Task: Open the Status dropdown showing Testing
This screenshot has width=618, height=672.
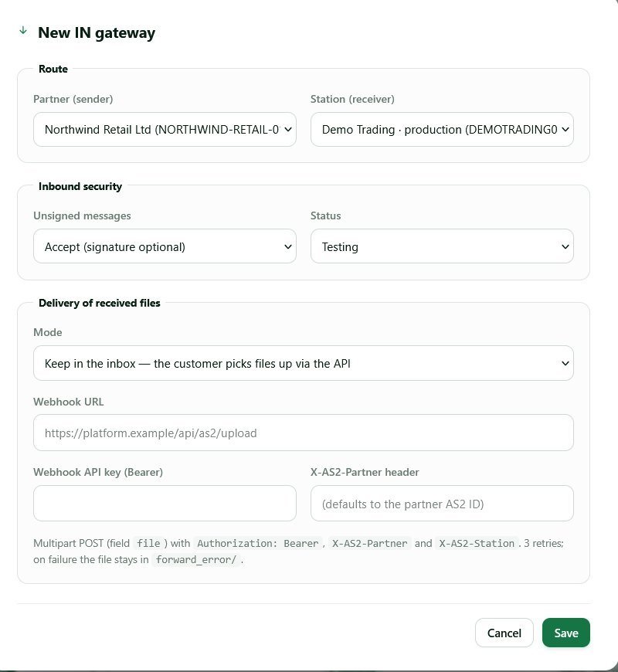Action: [x=442, y=246]
